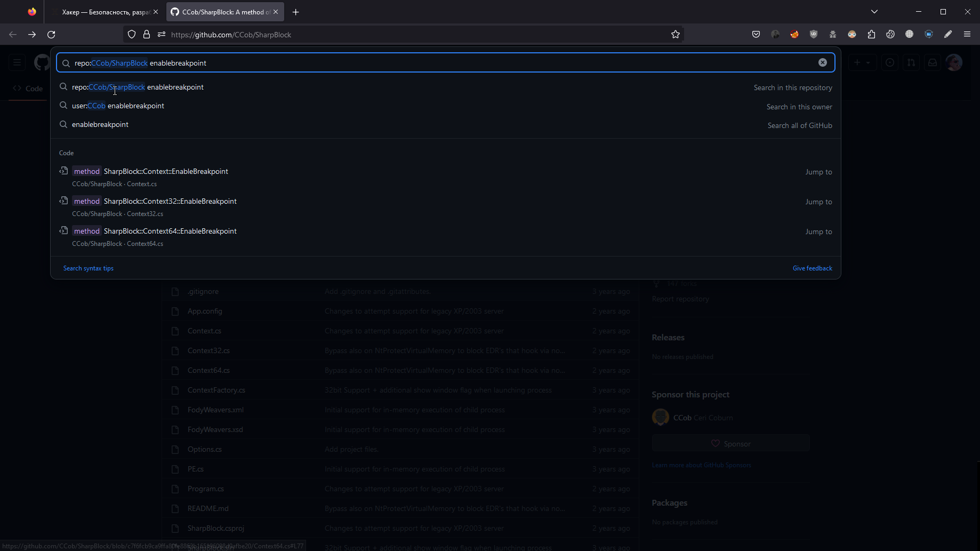Close the CCob/SharpBlock tab

coord(276,12)
